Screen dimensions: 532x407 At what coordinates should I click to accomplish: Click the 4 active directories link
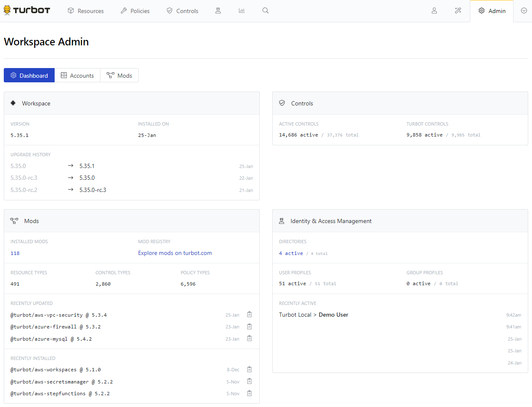pos(291,253)
